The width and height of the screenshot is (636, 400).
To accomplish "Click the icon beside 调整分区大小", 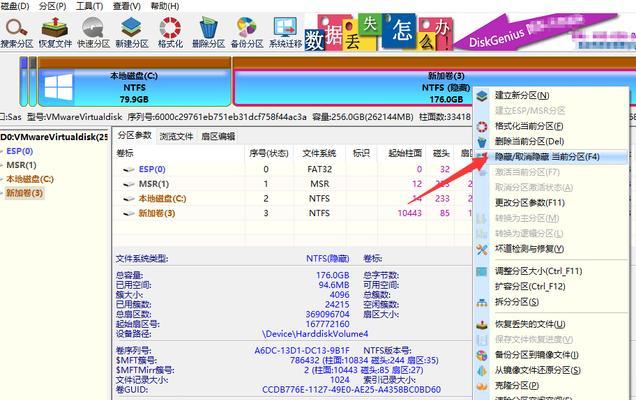I will click(x=482, y=271).
